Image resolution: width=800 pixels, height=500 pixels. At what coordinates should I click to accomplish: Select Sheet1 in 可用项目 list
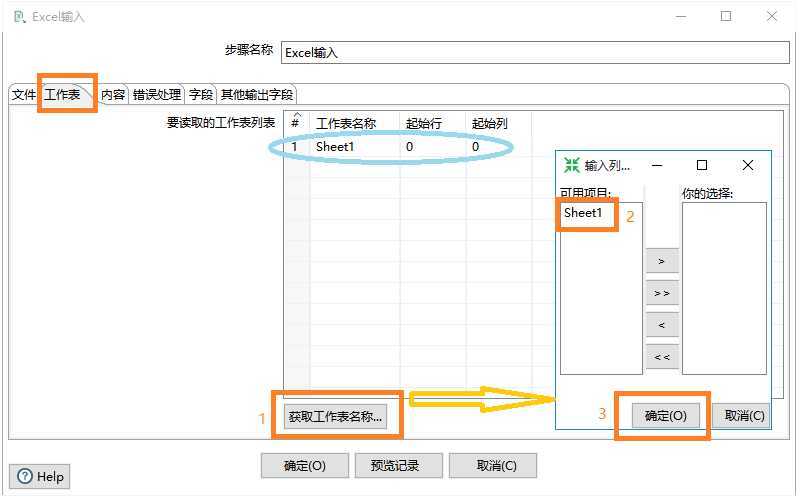pos(583,213)
